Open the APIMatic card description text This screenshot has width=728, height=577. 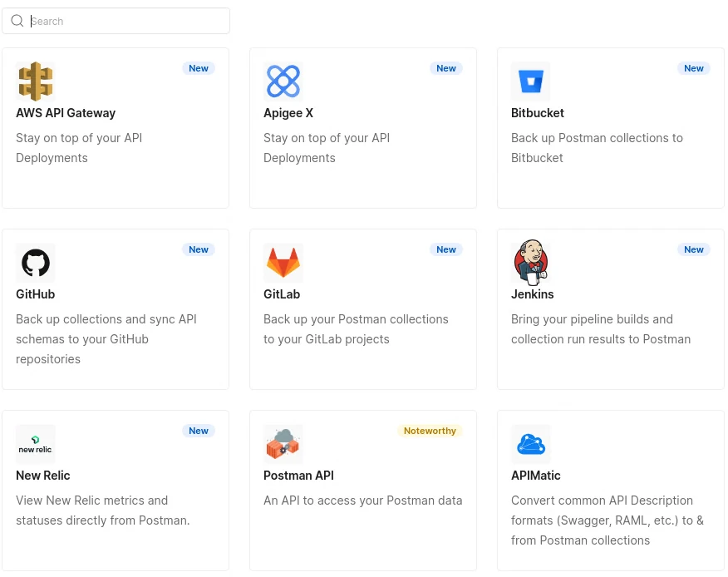point(607,520)
